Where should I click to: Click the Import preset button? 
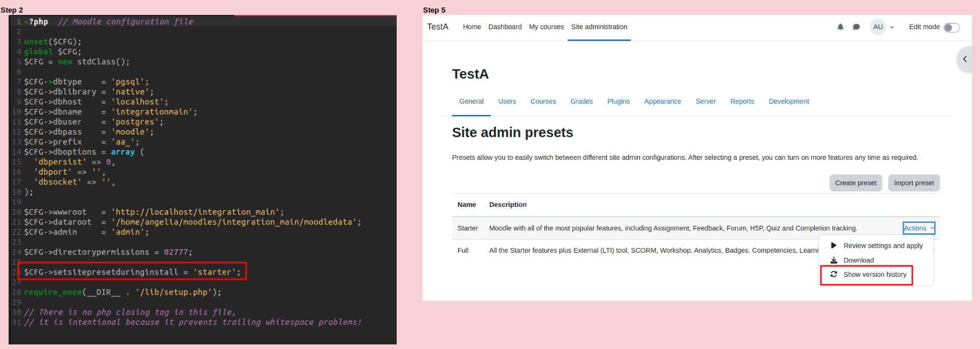914,183
